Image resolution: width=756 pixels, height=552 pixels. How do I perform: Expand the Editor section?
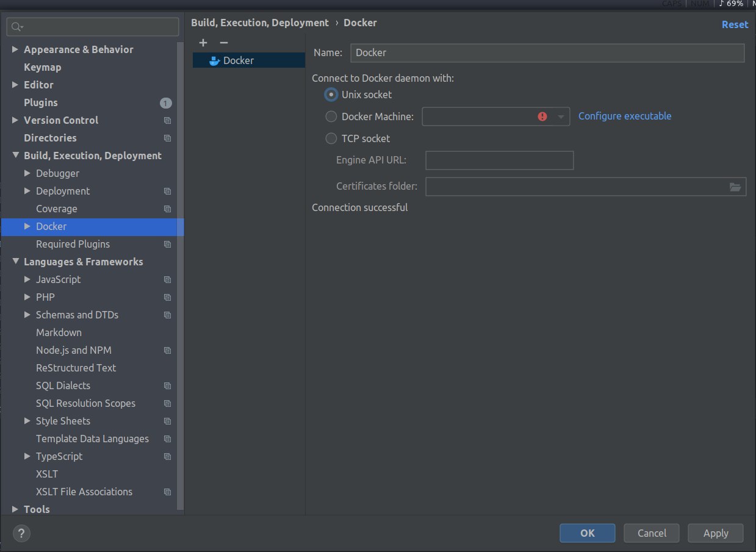click(x=15, y=85)
